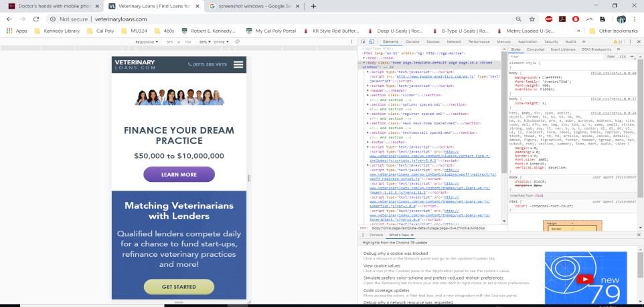Open the My Cal Poly Portal bookmark

point(271,31)
